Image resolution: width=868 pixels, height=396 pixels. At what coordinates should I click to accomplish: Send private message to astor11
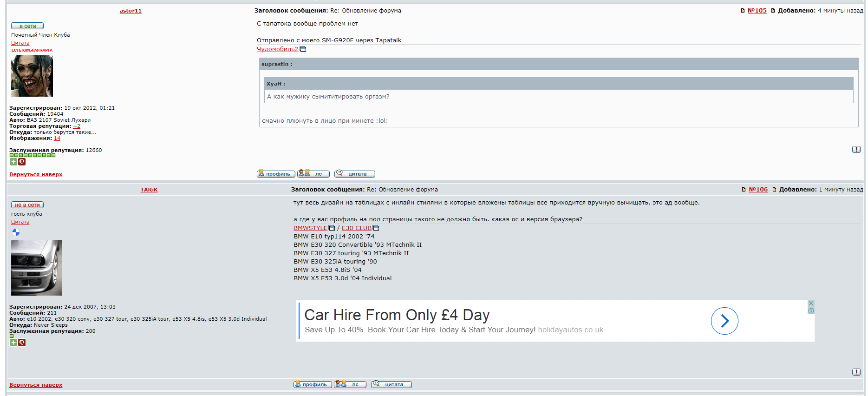tap(313, 174)
